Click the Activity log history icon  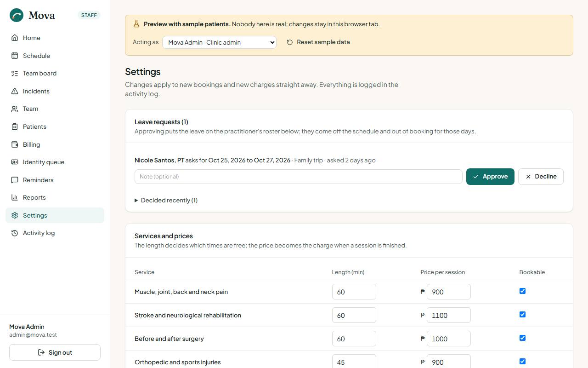pyautogui.click(x=15, y=233)
